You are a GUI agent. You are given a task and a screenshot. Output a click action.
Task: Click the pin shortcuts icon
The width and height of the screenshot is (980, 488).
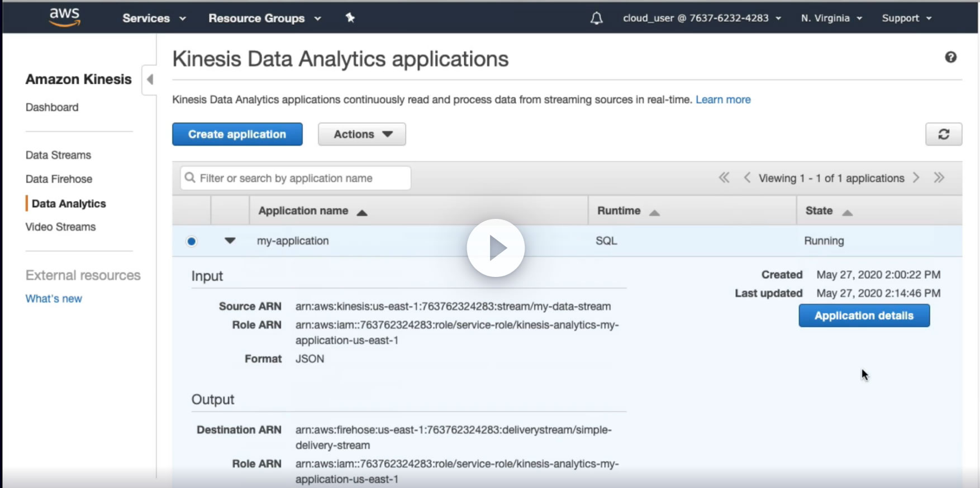pos(350,18)
